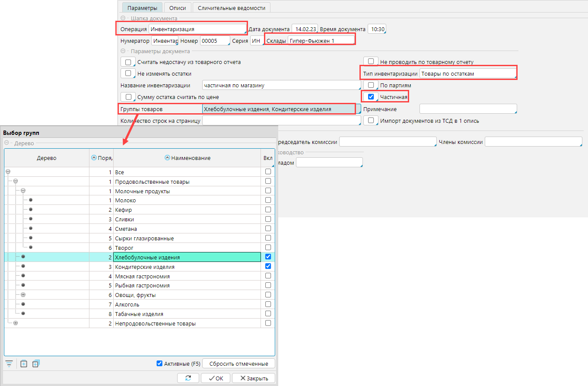Click the Примечание input field
Screen dimensions: 588x386
(x=468, y=109)
